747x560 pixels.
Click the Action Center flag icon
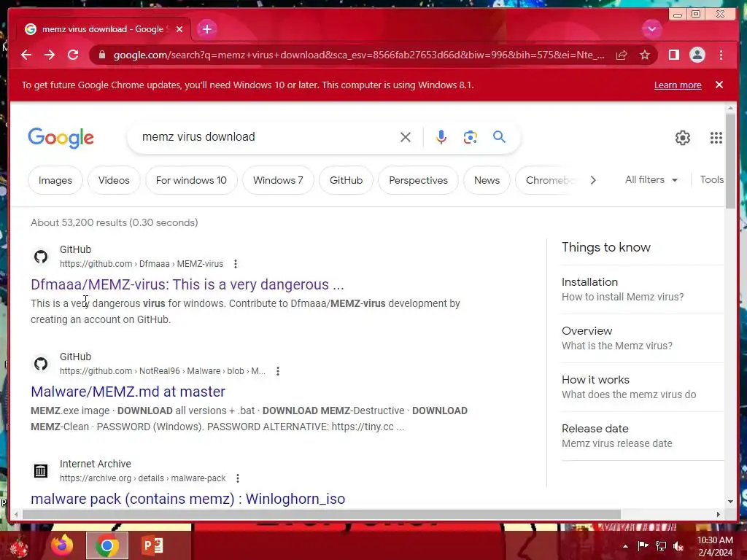(643, 546)
